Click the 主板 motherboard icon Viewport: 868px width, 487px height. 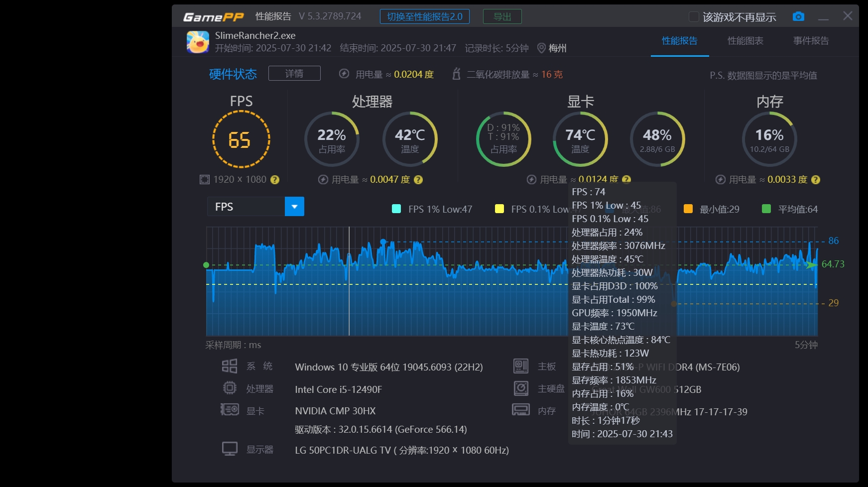point(521,366)
